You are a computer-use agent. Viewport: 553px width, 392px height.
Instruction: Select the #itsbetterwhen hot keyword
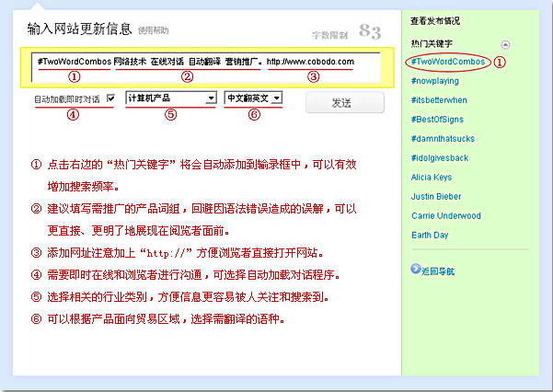pos(439,100)
